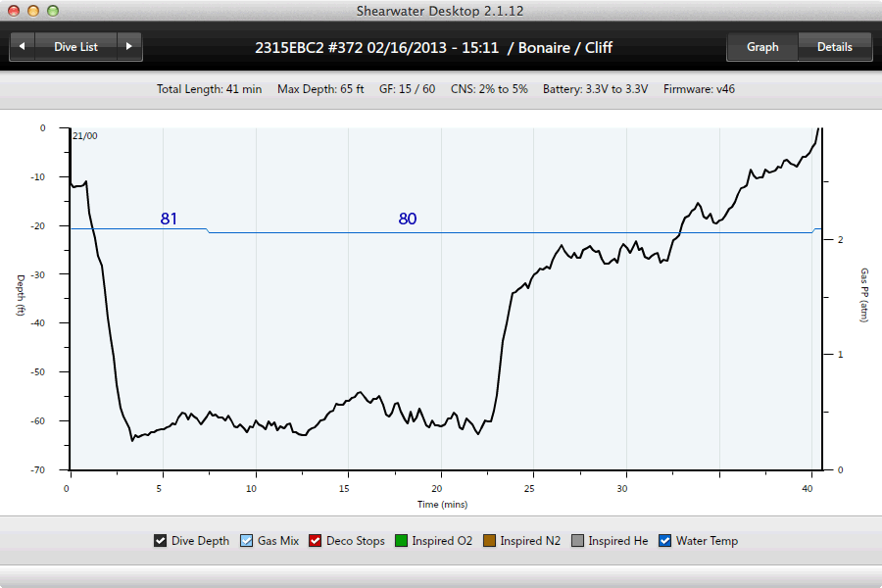Viewport: 882px width, 588px height.
Task: Disable the Deco Stops checkbox
Action: (x=316, y=541)
